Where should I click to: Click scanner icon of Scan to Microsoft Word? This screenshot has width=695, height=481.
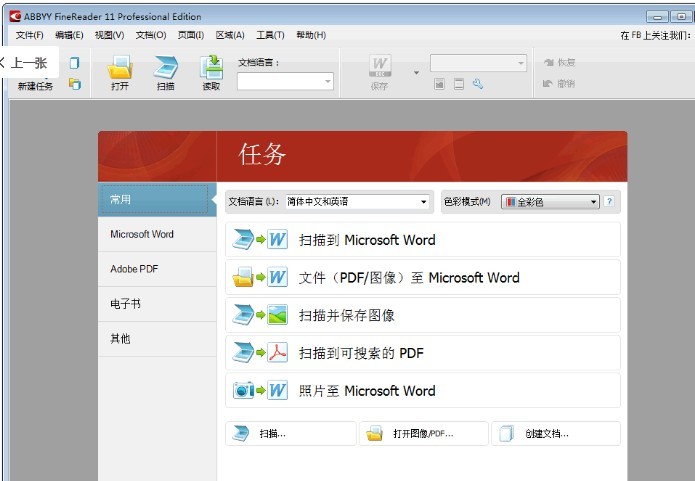coord(243,239)
